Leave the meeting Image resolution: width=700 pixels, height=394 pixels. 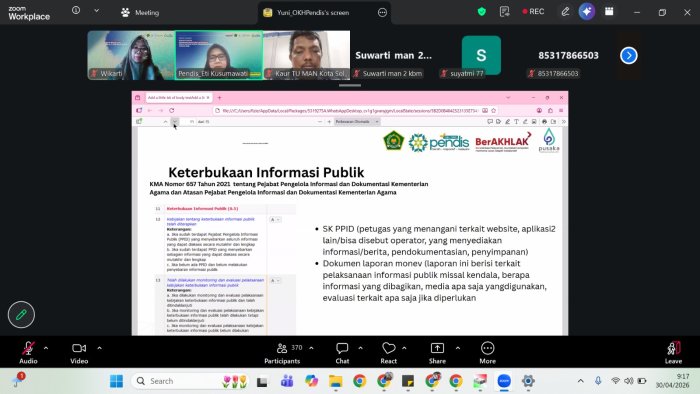673,353
